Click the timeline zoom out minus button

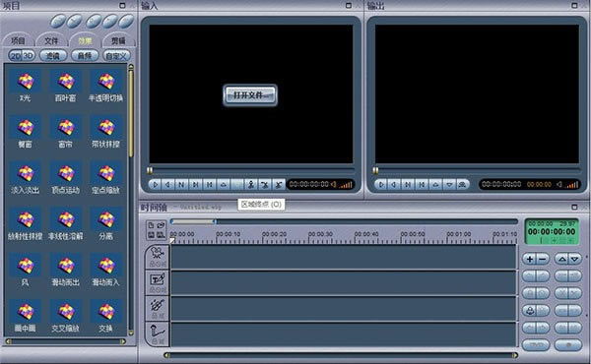pos(542,259)
